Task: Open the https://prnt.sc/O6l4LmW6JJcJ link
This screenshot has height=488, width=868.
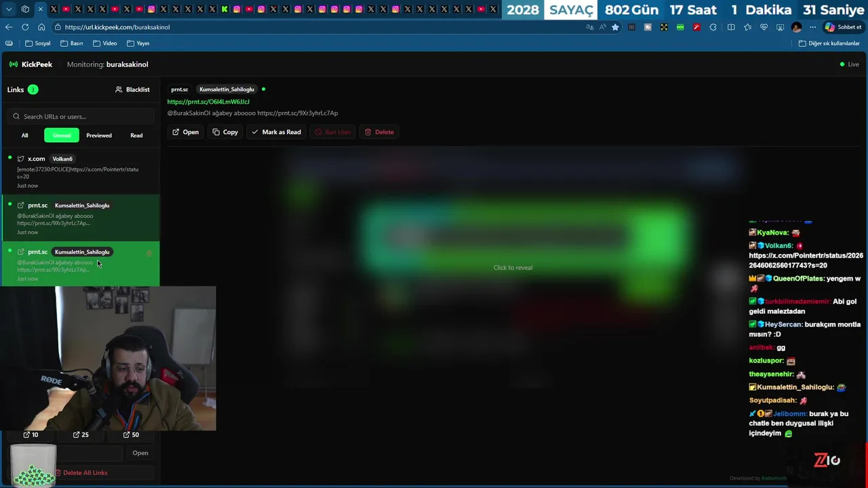Action: (208, 102)
